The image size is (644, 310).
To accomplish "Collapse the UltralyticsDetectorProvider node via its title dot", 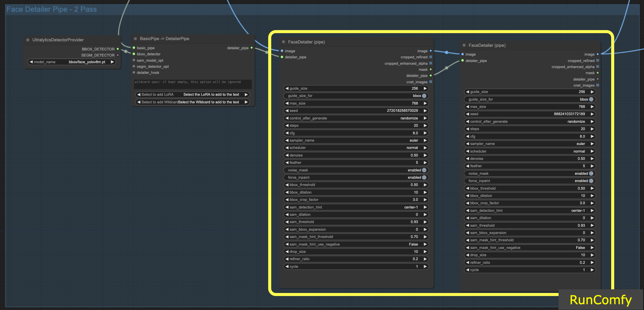I will (28, 40).
